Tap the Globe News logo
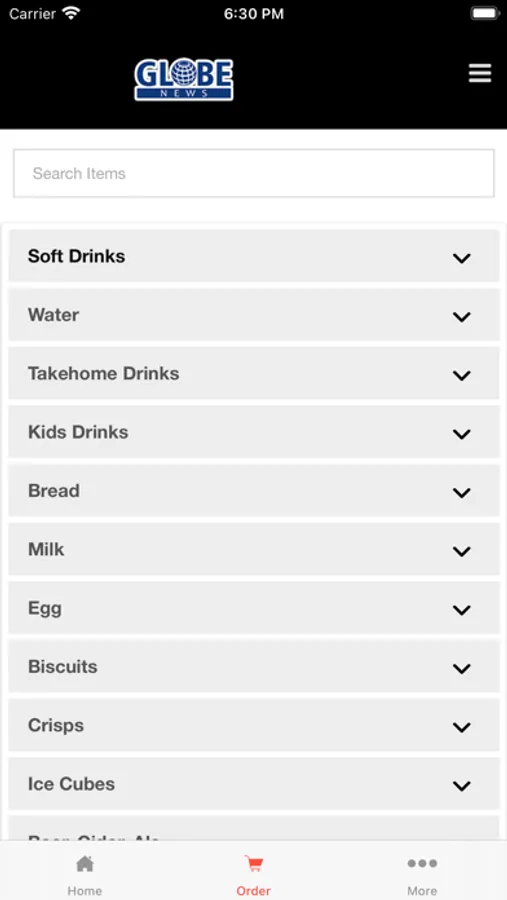Screen dimensions: 507x900 pos(184,80)
